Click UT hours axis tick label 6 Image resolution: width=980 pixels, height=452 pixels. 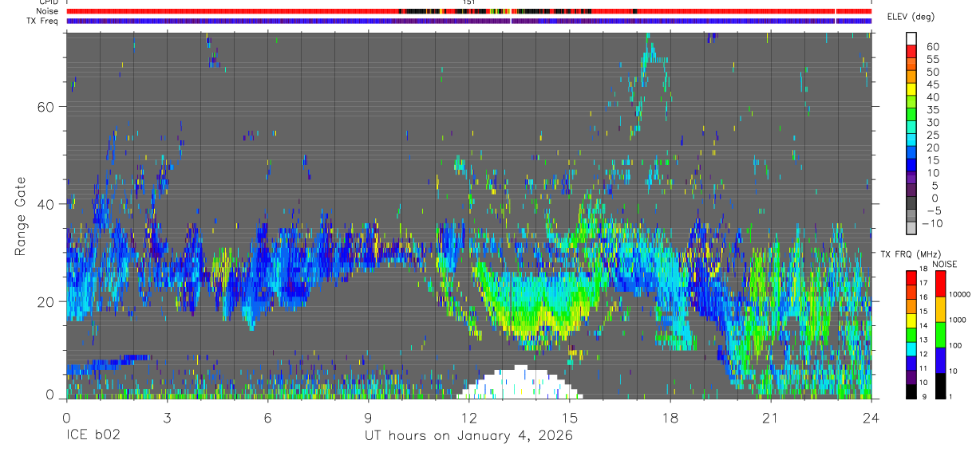(x=267, y=418)
